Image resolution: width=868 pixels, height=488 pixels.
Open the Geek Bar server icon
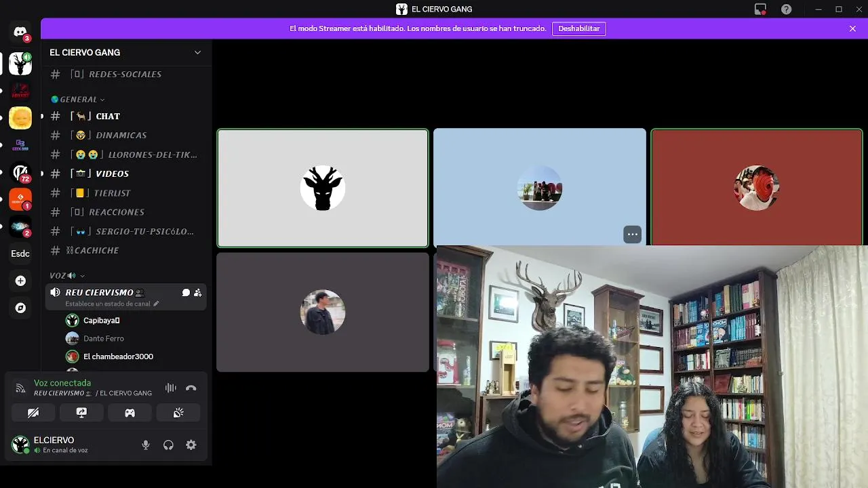coord(20,145)
